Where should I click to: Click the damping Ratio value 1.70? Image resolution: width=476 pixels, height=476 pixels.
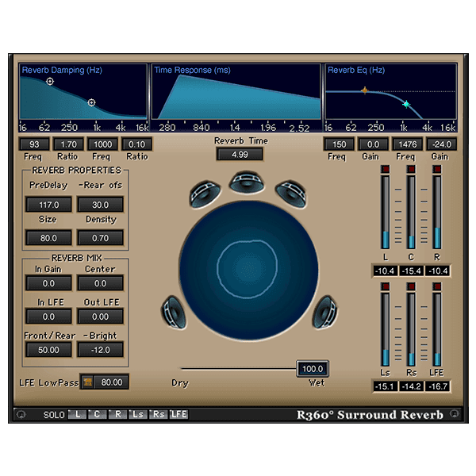68,144
